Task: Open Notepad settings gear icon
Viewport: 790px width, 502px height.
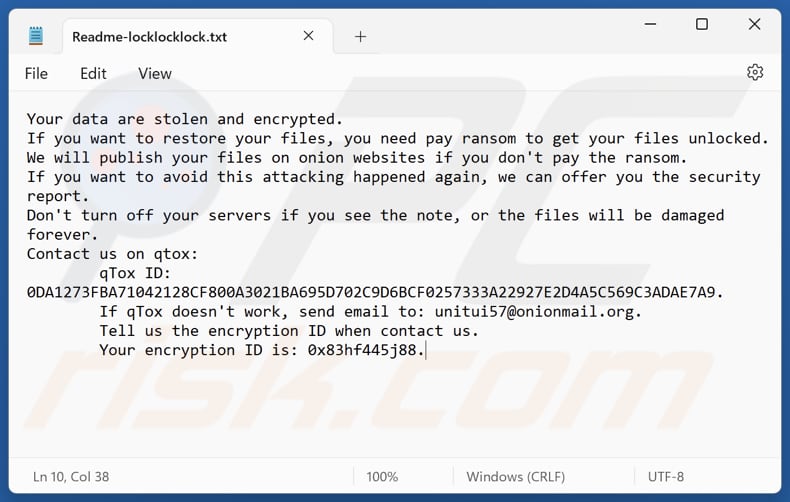Action: click(x=755, y=73)
